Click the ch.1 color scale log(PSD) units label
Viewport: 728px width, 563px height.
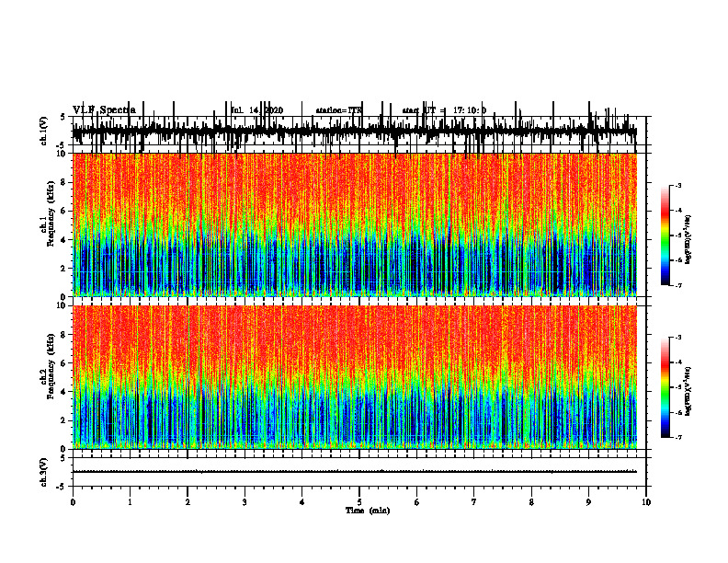coord(688,239)
